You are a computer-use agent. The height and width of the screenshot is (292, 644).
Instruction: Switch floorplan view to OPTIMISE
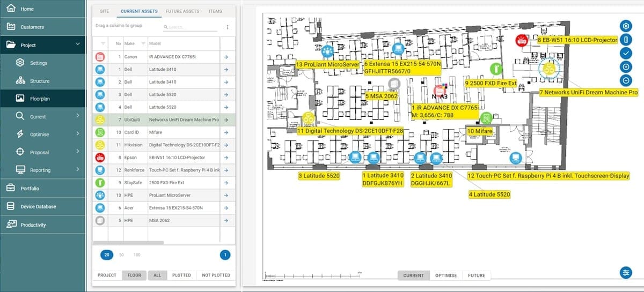coord(446,275)
